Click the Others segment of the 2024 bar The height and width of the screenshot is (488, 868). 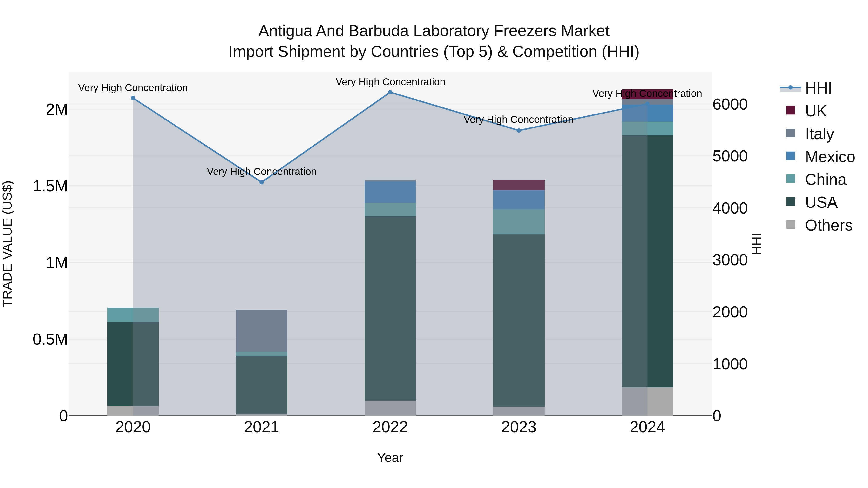(x=647, y=401)
